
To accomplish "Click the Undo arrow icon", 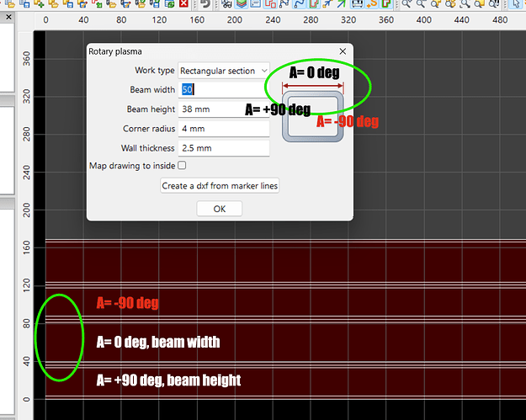I will click(204, 4).
